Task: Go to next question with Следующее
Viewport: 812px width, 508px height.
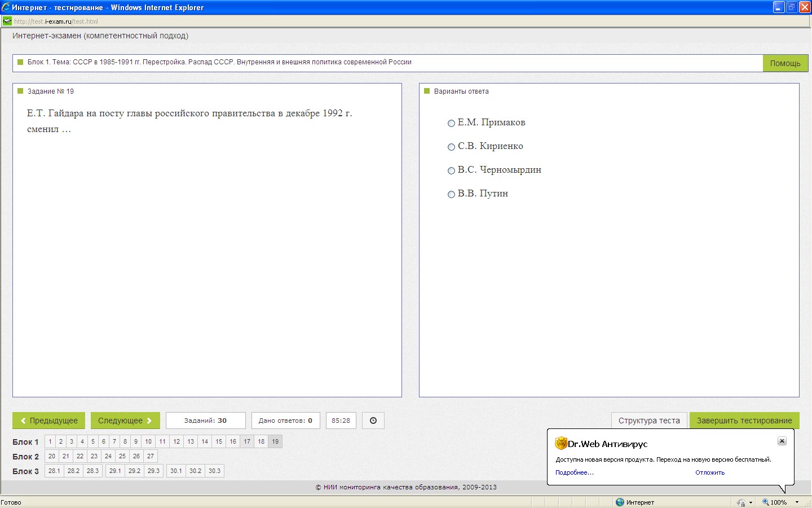Action: tap(125, 421)
